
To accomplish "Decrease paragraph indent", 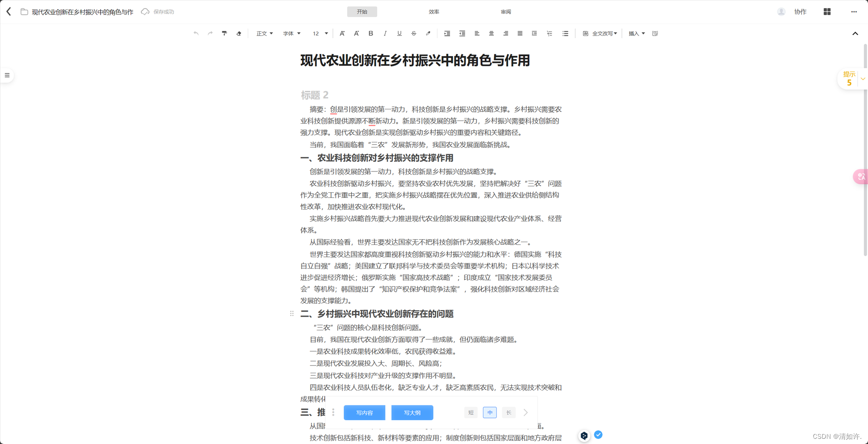I will 462,33.
